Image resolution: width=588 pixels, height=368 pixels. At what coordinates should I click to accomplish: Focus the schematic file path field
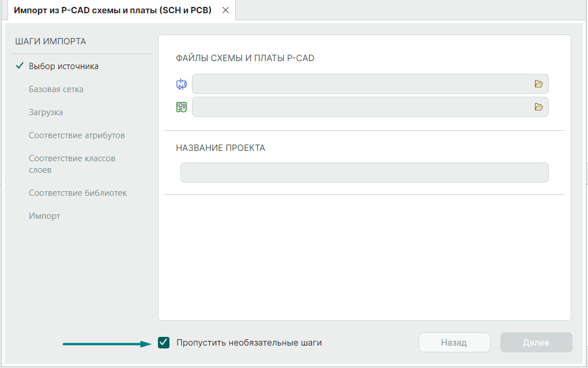[x=370, y=84]
